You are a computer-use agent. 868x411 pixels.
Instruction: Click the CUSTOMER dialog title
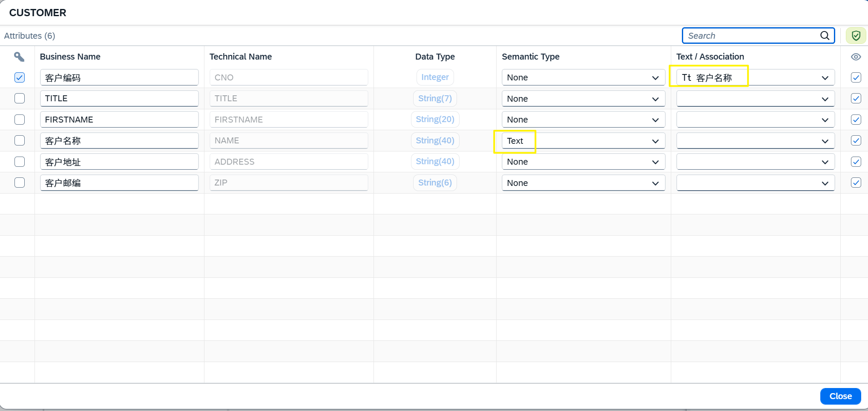pyautogui.click(x=38, y=13)
